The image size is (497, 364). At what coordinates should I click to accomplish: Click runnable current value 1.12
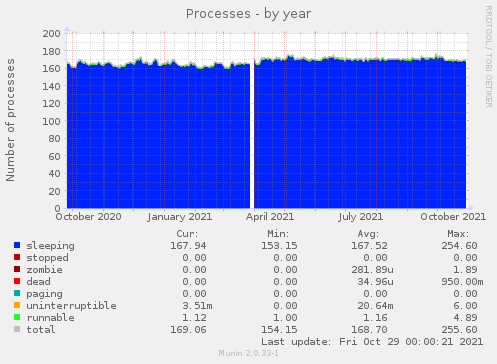coord(194,318)
